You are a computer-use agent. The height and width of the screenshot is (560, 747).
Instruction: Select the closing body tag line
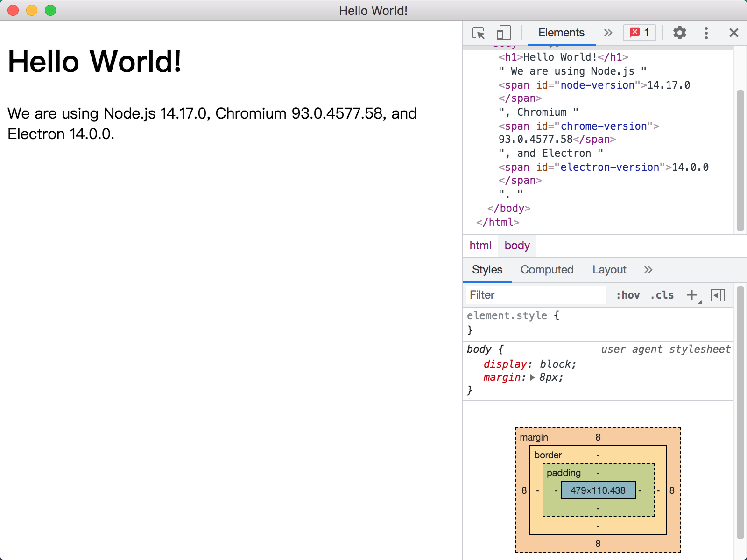[509, 208]
